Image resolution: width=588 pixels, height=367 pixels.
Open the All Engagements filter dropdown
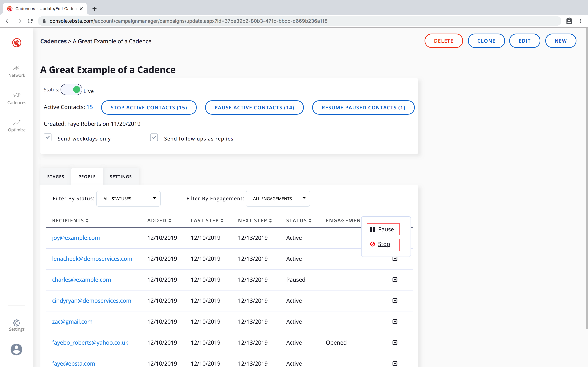[278, 199]
